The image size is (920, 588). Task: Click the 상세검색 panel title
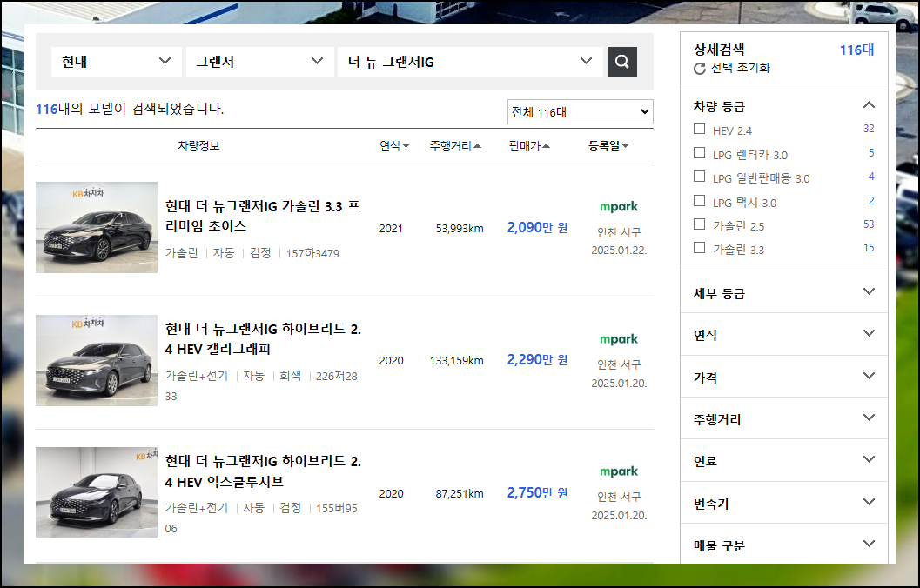pyautogui.click(x=719, y=50)
